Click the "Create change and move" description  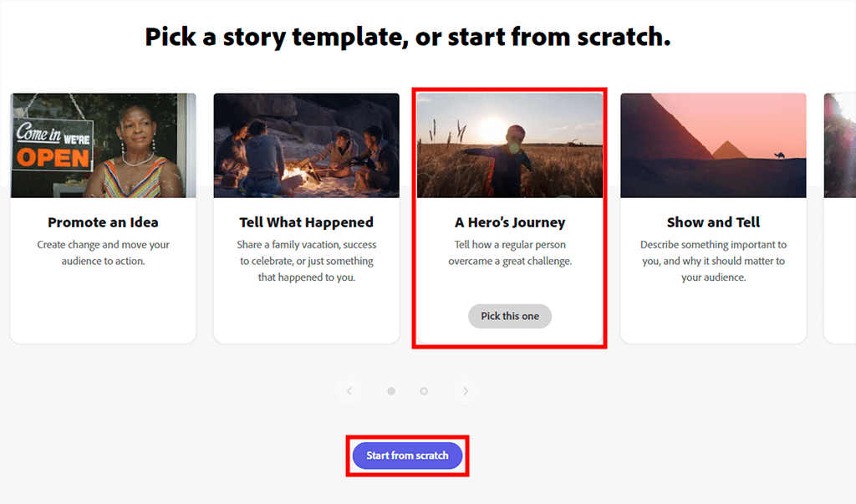coord(103,253)
